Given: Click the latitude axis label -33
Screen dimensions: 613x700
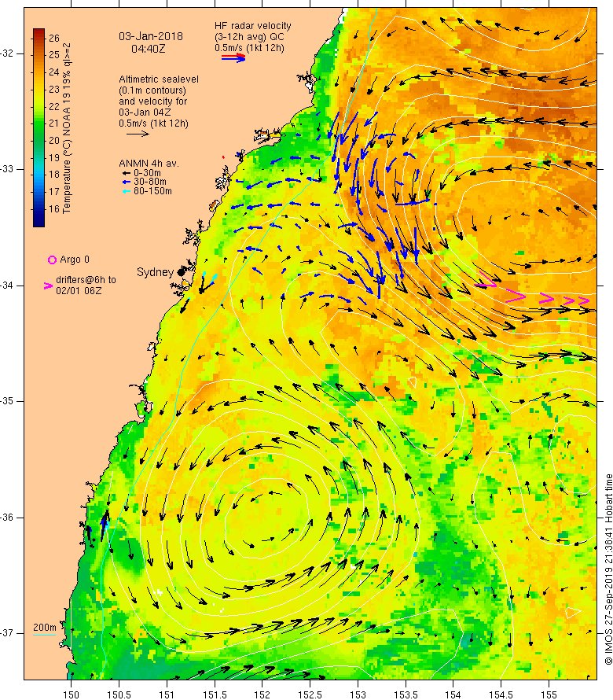Looking at the screenshot, I should click(x=7, y=170).
